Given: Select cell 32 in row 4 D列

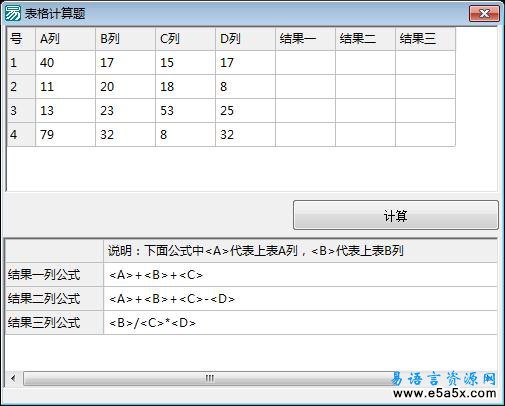Looking at the screenshot, I should [x=245, y=135].
